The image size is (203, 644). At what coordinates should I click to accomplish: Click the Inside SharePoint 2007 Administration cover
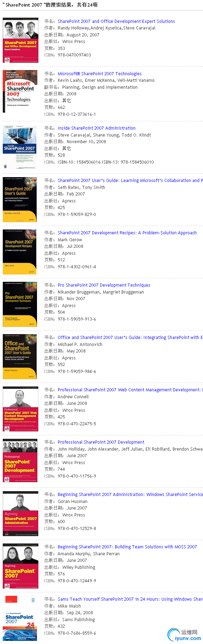pos(20,148)
